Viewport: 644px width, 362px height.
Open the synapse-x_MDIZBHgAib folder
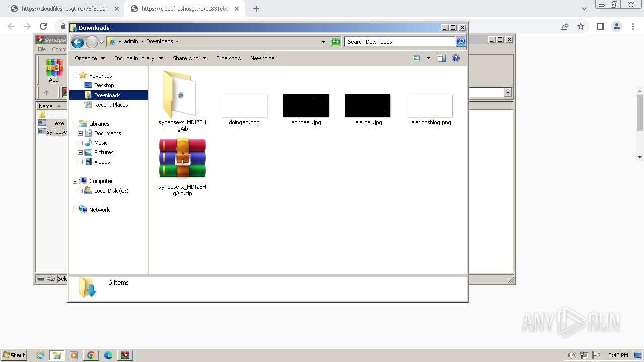(x=182, y=101)
